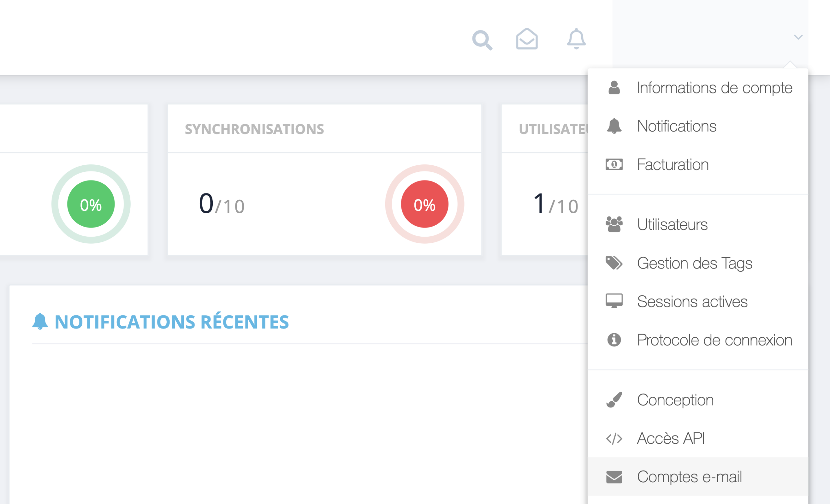Open Sessions actives menu entry

[x=698, y=301]
